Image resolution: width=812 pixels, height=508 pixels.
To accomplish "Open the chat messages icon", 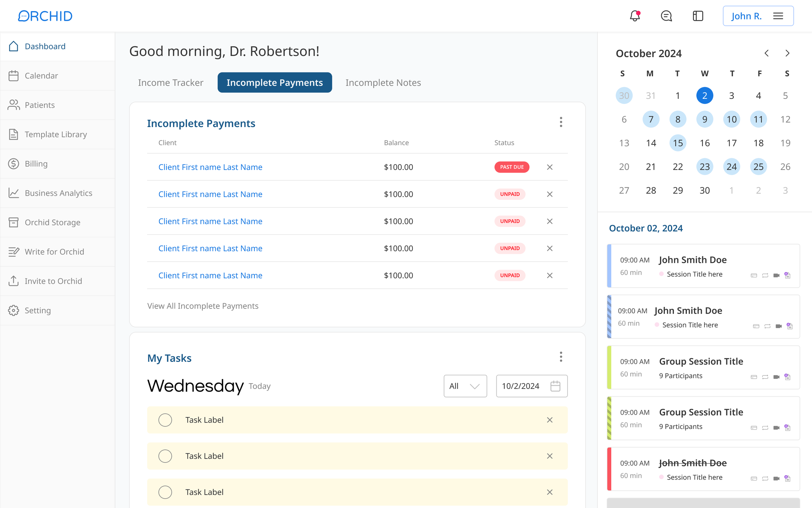I will (x=666, y=16).
